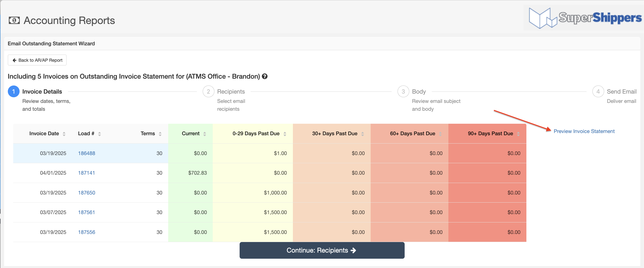Click Back to AR/AP Report button
Screen dimensions: 644x268
37,60
